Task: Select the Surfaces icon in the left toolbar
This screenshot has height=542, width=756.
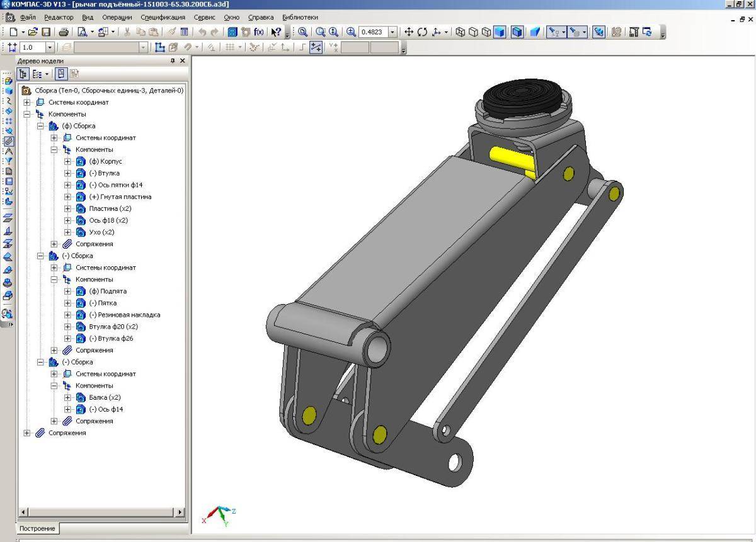Action: click(x=8, y=111)
